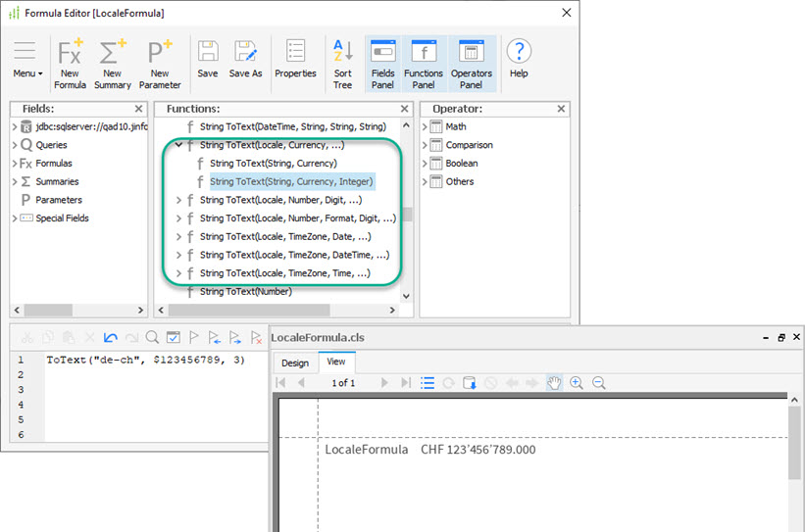
Task: Expand the Queries node in Fields
Action: tap(15, 145)
